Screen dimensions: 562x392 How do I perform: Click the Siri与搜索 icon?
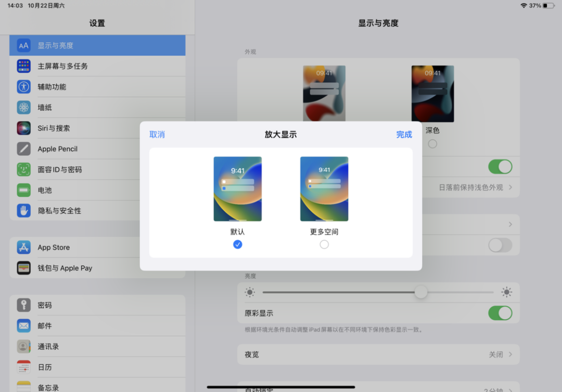[23, 128]
